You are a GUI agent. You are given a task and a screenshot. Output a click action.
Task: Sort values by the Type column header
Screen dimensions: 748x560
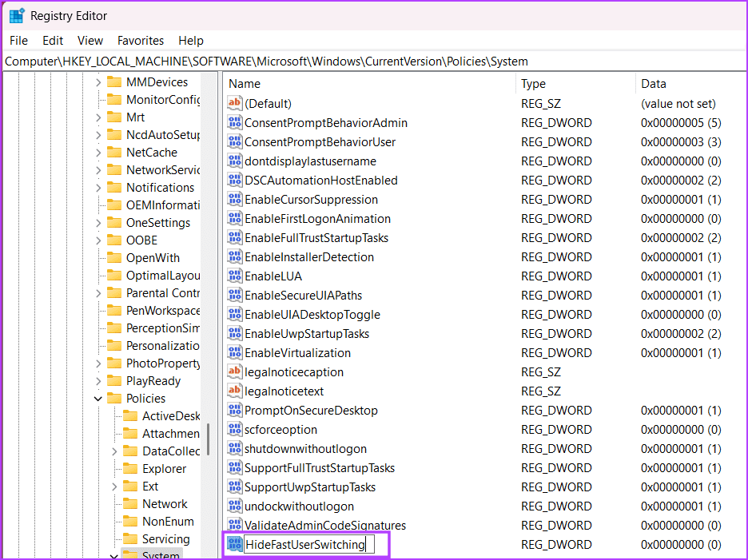pyautogui.click(x=576, y=83)
